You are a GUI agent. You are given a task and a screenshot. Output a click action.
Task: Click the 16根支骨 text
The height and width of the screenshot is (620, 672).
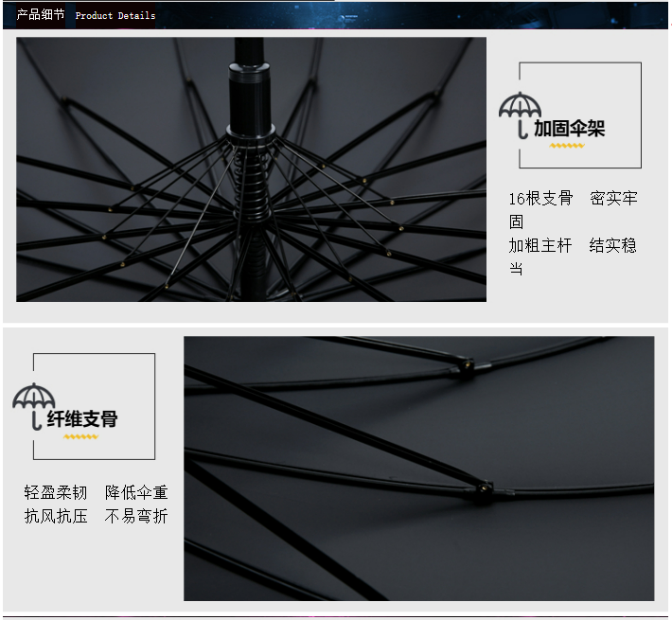(x=540, y=198)
